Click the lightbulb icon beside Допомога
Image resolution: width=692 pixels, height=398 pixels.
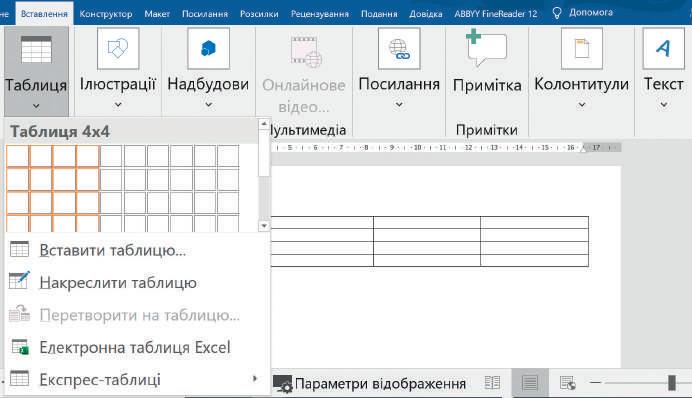coord(557,13)
